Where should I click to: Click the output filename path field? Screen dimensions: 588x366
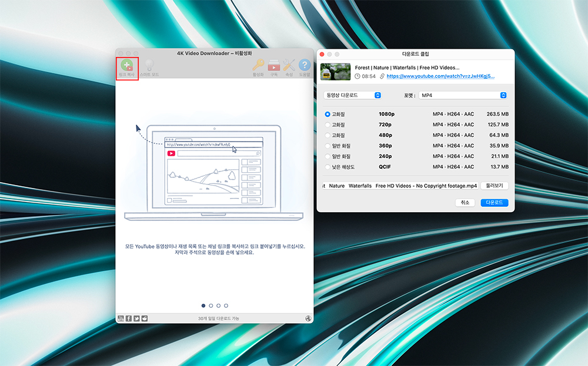coord(400,186)
